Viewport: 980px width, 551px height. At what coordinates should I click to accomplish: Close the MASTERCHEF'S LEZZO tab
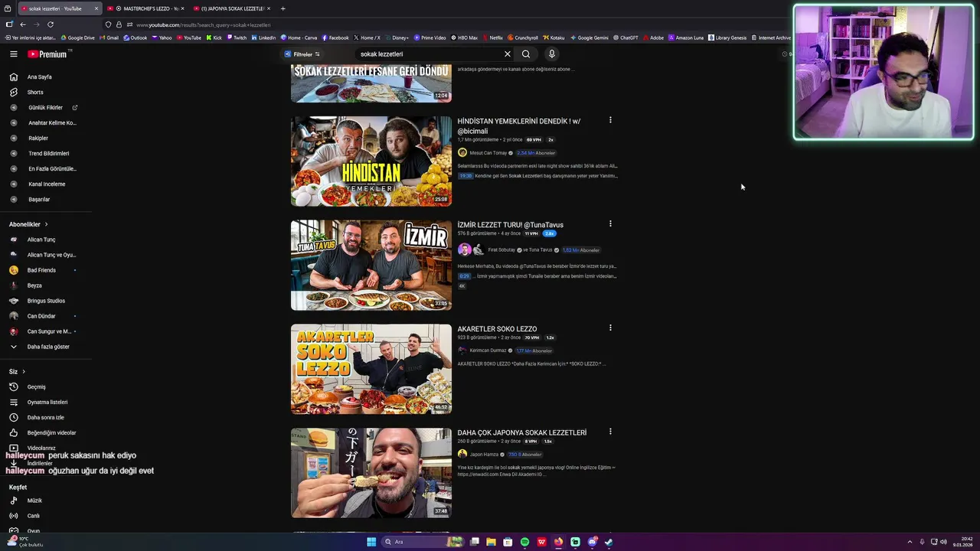[182, 8]
